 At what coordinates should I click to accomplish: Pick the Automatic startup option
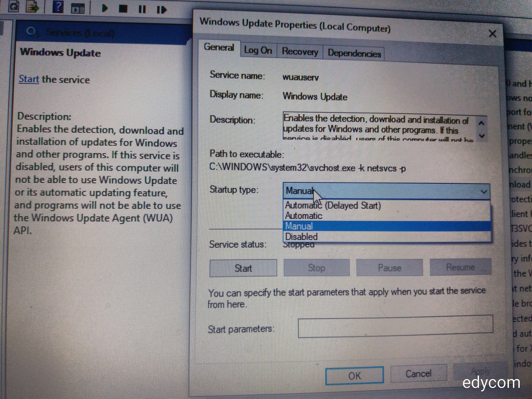tap(303, 216)
